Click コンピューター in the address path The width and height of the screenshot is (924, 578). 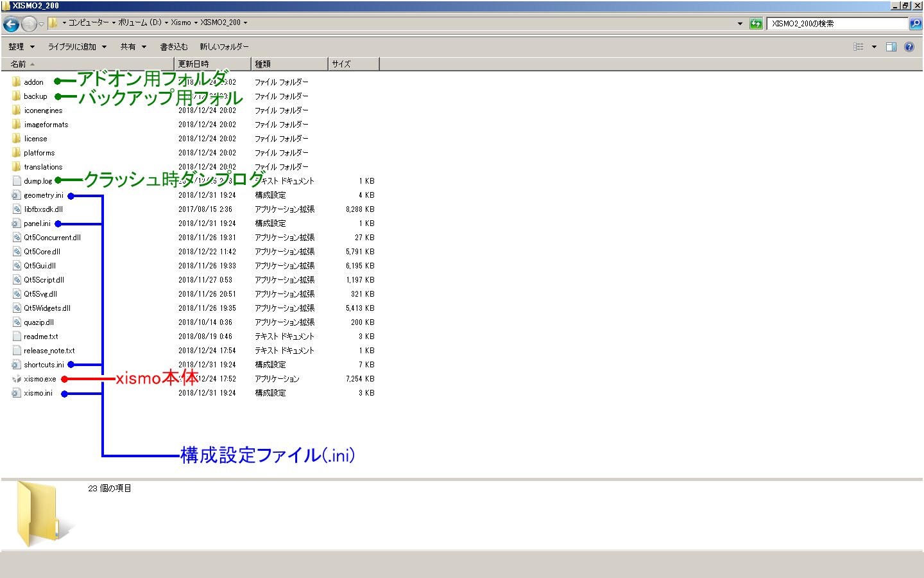89,22
